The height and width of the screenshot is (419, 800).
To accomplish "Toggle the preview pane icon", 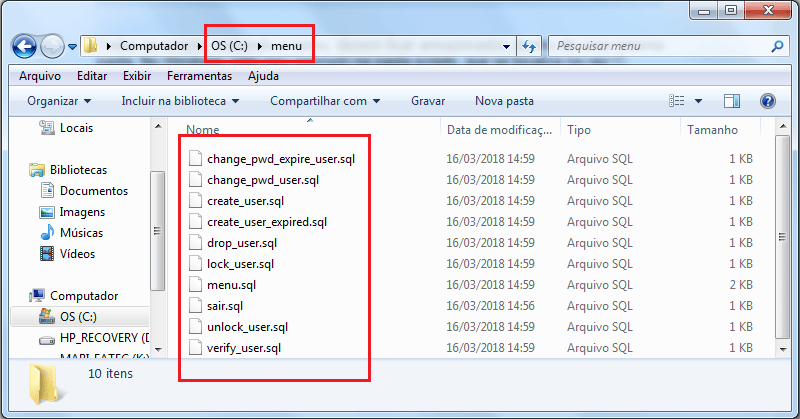I will pyautogui.click(x=732, y=101).
